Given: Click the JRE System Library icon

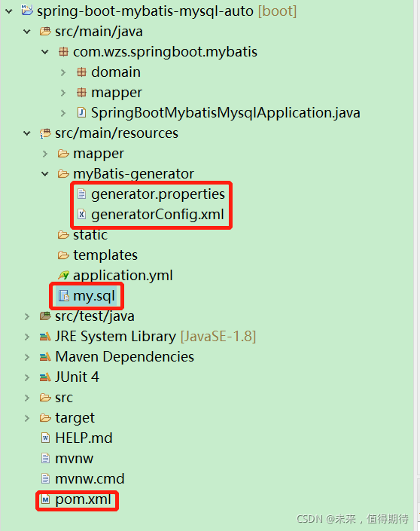Looking at the screenshot, I should point(45,337).
